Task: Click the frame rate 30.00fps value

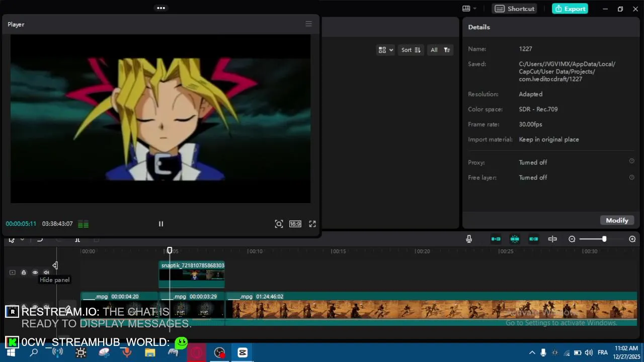Action: (x=530, y=124)
